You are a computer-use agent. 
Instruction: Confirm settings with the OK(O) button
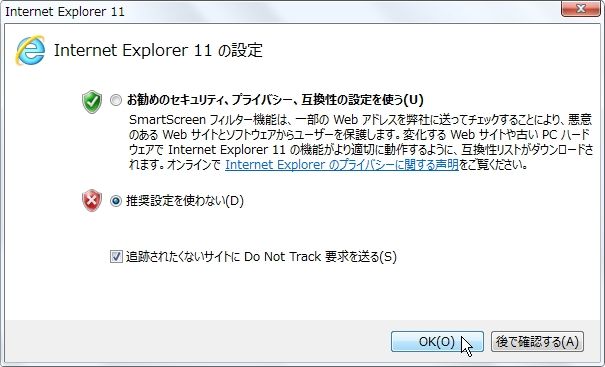[x=437, y=342]
